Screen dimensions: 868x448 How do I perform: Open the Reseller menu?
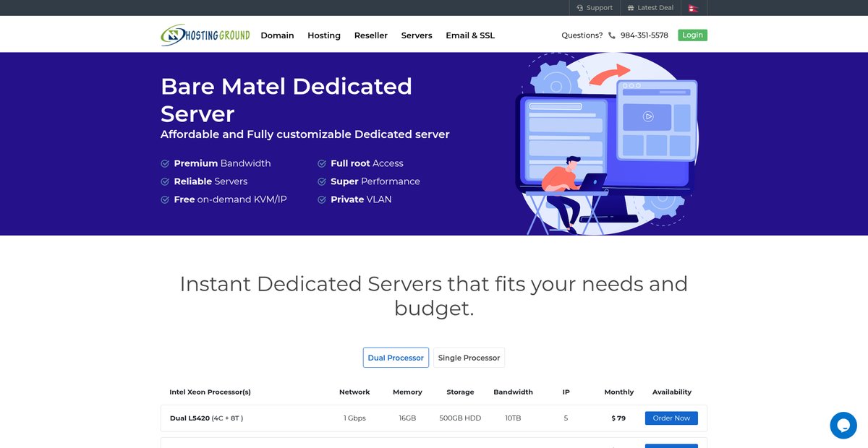click(371, 35)
